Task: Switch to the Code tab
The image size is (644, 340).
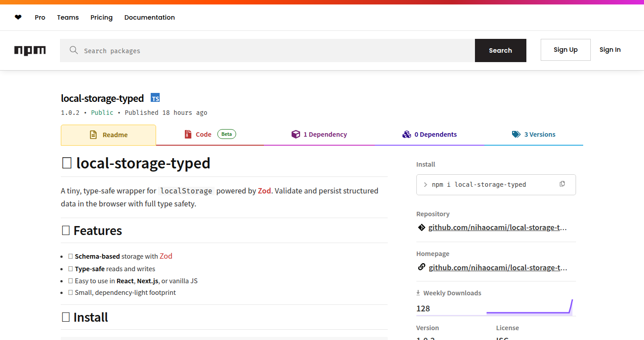Action: (210, 134)
